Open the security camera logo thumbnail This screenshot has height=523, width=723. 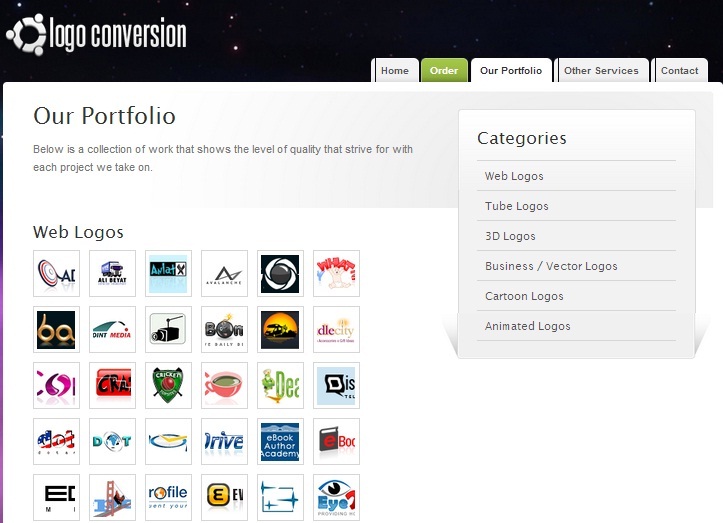coord(168,329)
